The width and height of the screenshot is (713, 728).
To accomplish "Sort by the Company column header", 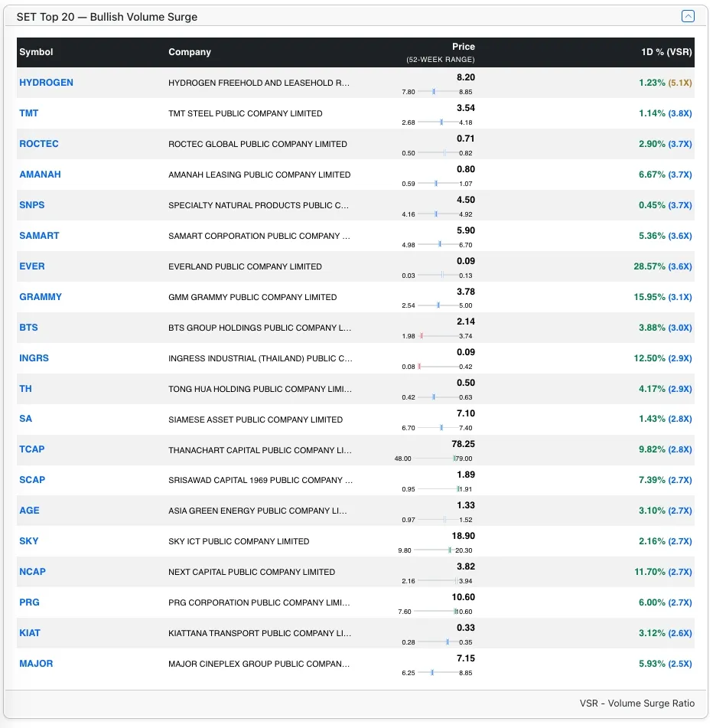I will tap(189, 52).
